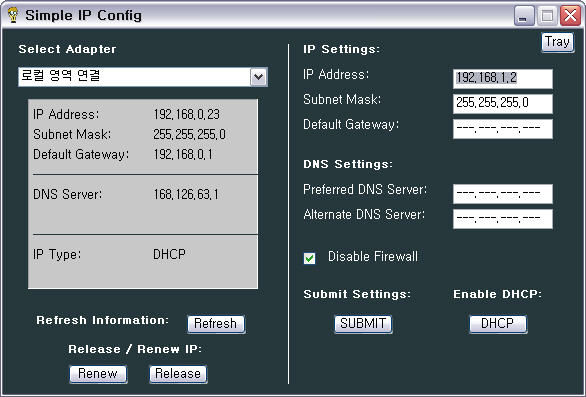This screenshot has width=586, height=397.
Task: Click the Alternate DNS Server field
Action: (503, 219)
